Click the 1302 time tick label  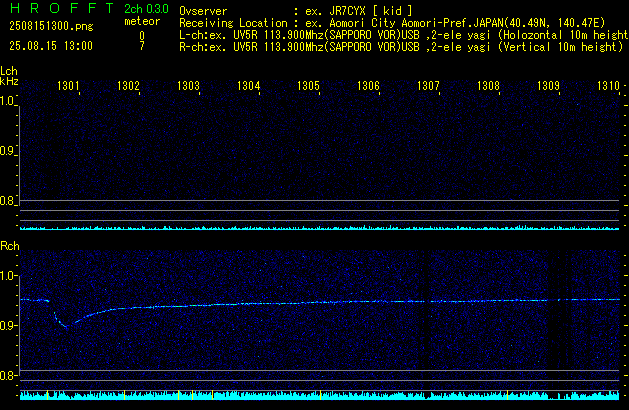coord(128,86)
